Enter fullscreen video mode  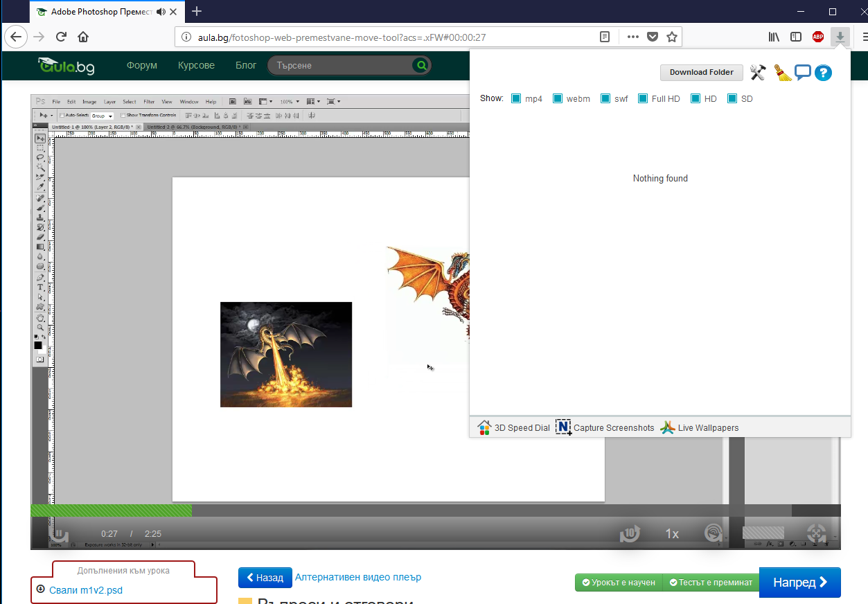coord(817,533)
